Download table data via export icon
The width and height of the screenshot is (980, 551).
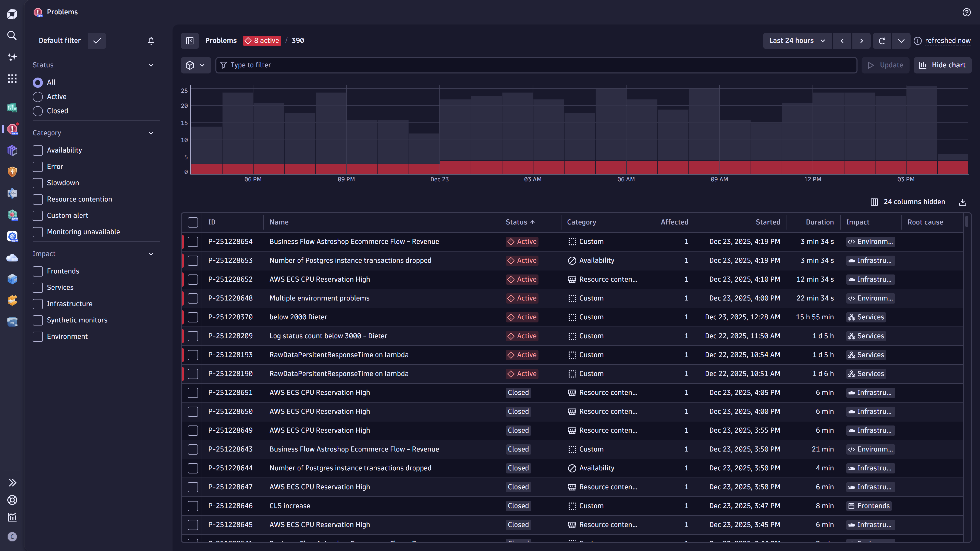(x=962, y=202)
